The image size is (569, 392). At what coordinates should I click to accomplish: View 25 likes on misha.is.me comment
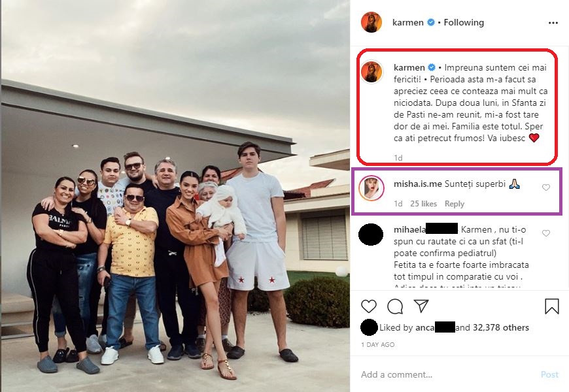point(423,204)
